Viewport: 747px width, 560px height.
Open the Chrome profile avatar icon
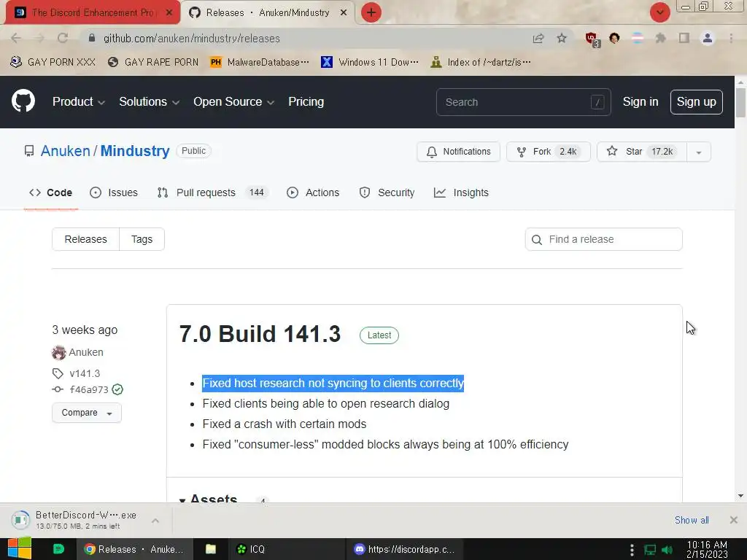[708, 38]
